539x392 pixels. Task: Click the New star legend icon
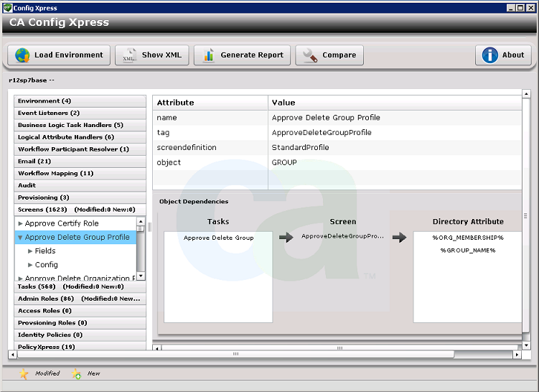tap(76, 373)
